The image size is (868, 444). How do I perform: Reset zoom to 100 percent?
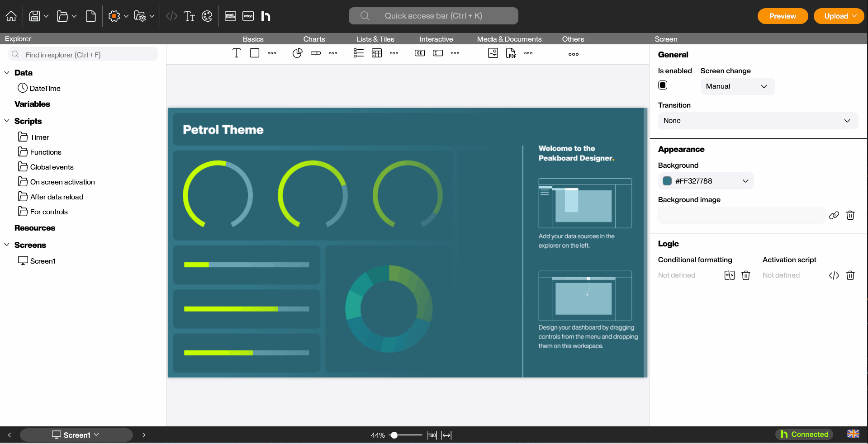pos(432,435)
